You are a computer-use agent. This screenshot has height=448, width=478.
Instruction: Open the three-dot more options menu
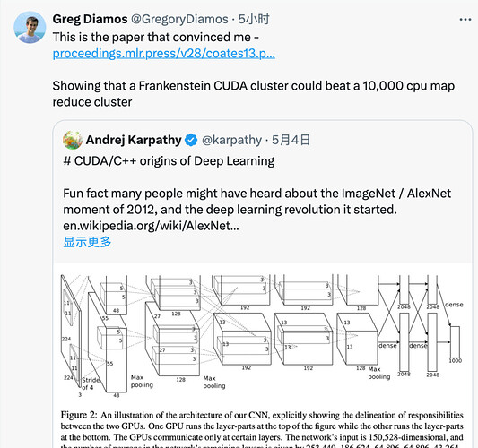[x=465, y=20]
